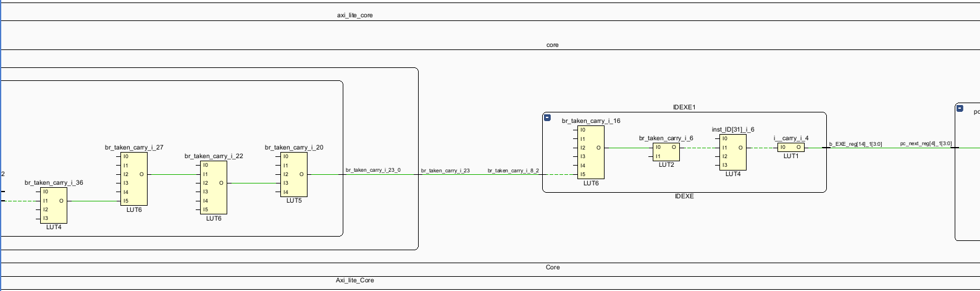Image resolution: width=980 pixels, height=291 pixels.
Task: Pick the br_taken_carry_i_16 LUT6 cell
Action: 590,152
